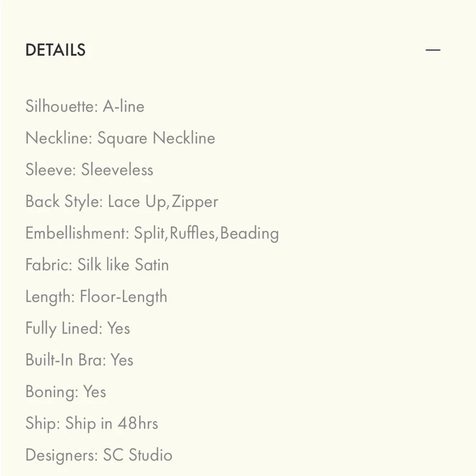This screenshot has height=476, width=476.
Task: Click the Fabric: Silk like Satin text
Action: (97, 265)
